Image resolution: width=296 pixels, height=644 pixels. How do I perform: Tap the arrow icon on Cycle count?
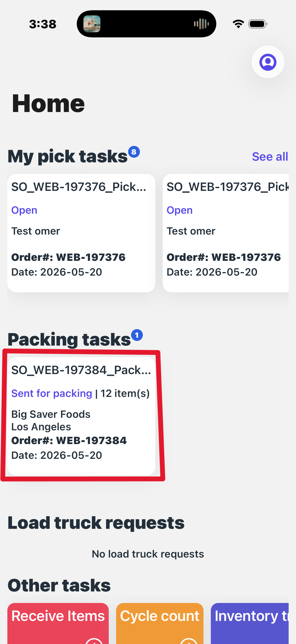[x=189, y=641]
